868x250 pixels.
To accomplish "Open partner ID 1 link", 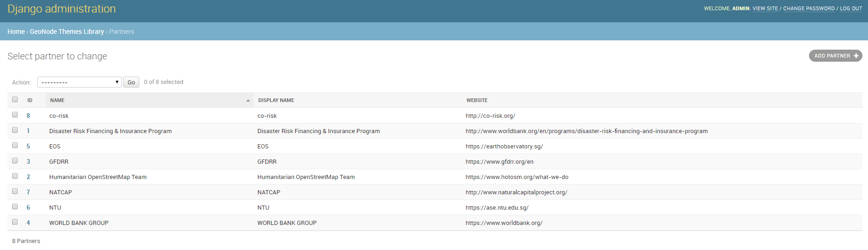I will [28, 131].
